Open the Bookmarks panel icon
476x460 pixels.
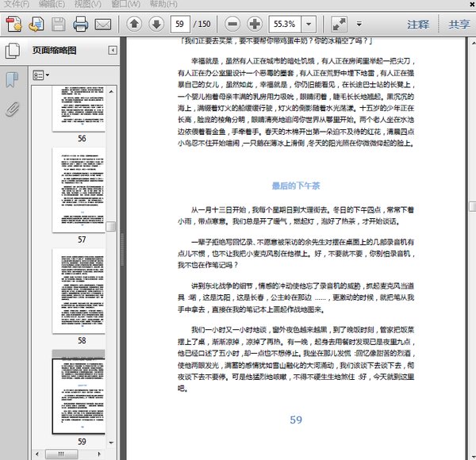pos(12,79)
